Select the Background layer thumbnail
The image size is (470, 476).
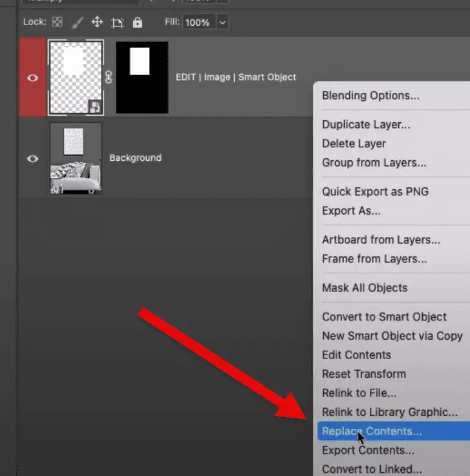[x=76, y=158]
